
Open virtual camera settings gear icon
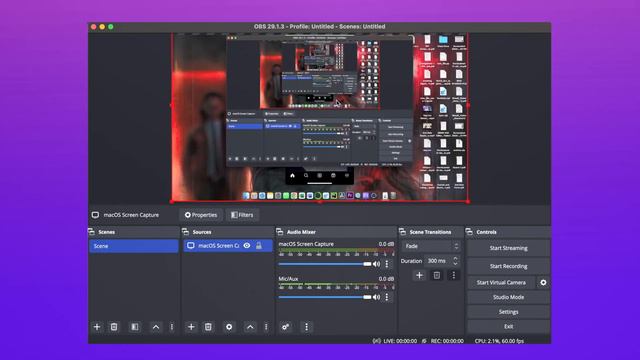click(543, 282)
